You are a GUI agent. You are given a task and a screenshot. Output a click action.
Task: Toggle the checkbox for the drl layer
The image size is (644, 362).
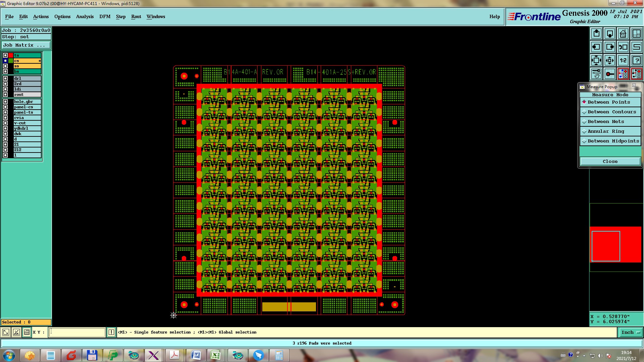(5, 78)
